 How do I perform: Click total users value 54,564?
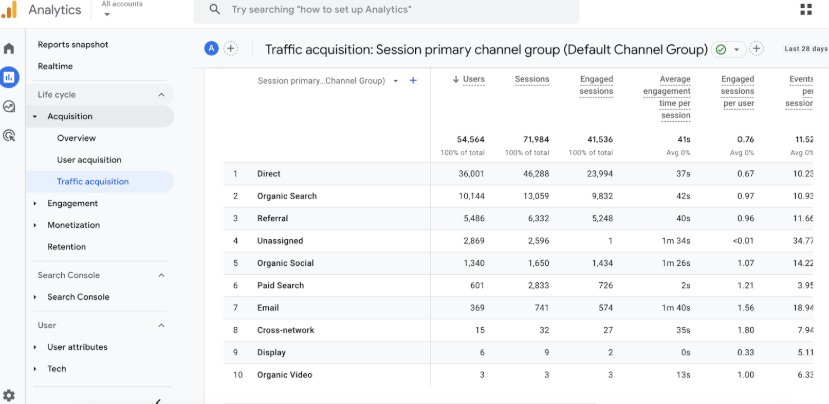471,140
